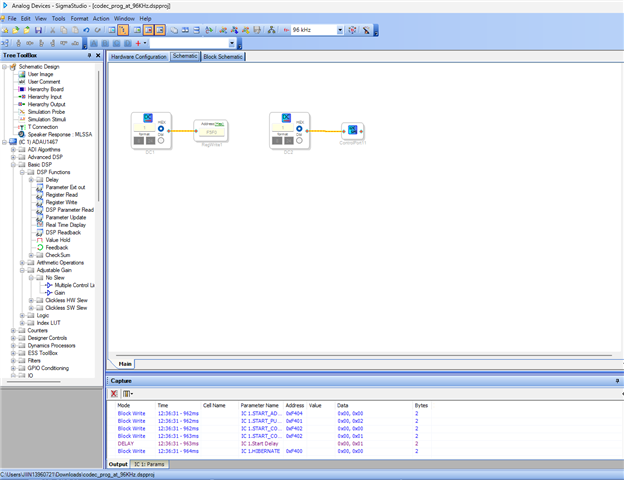Click the DC2 value input field
Screen dimensions: 624x480
[x=283, y=127]
